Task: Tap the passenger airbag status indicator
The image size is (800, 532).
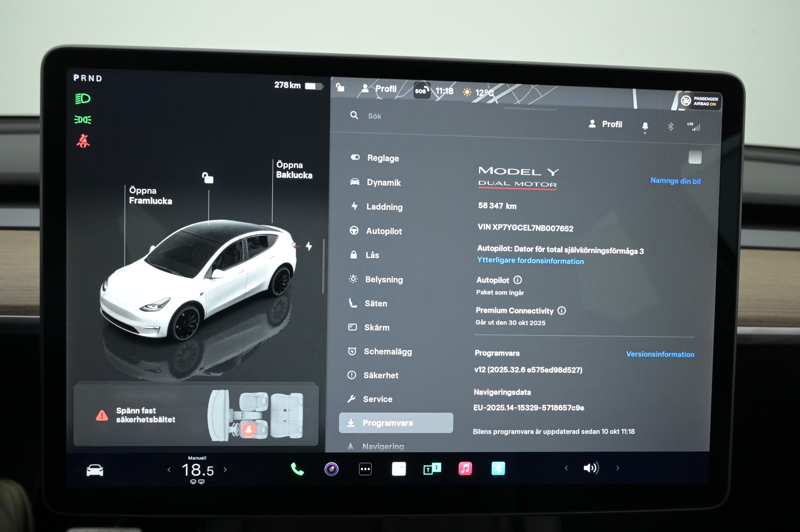Action: click(700, 101)
